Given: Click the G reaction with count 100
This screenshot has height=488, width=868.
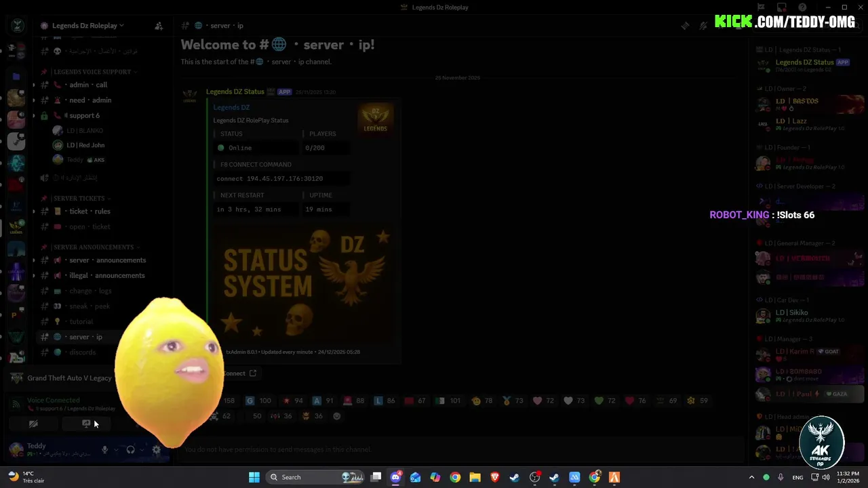Looking at the screenshot, I should pos(258,401).
